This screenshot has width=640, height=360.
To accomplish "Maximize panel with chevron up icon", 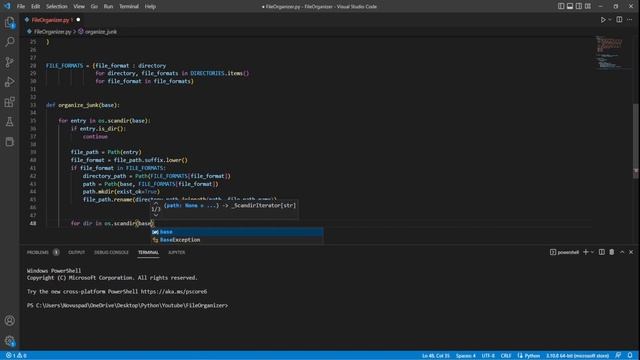I will (622, 252).
